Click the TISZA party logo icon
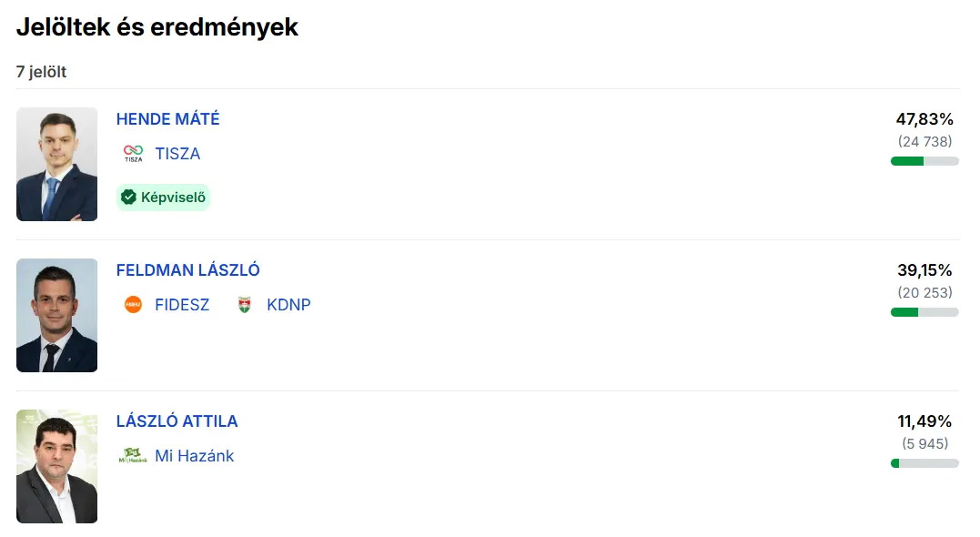 133,154
